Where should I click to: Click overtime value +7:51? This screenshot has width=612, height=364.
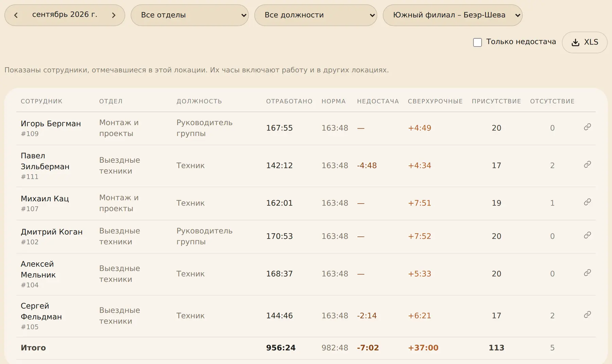tap(420, 203)
